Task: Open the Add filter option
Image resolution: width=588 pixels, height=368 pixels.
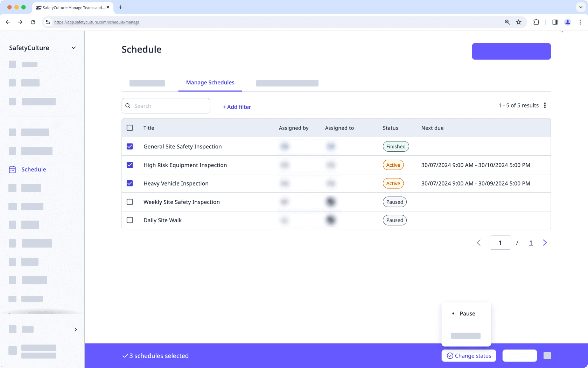Action: [237, 107]
